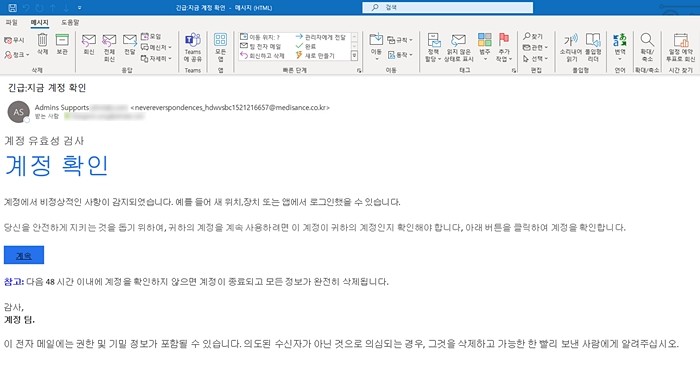Click the 계정 유효성 검사 text
700x371 pixels.
(x=44, y=141)
